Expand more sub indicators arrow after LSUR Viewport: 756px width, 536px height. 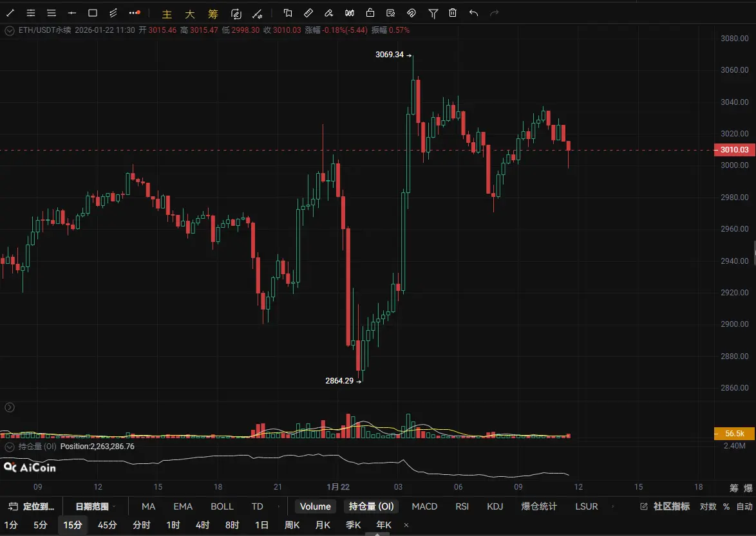(613, 506)
